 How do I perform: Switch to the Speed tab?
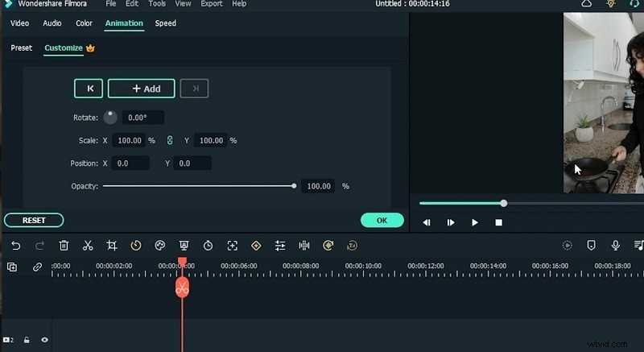165,23
